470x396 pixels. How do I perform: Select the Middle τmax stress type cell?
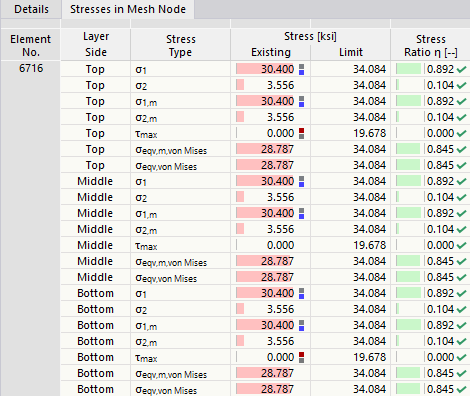coord(180,245)
